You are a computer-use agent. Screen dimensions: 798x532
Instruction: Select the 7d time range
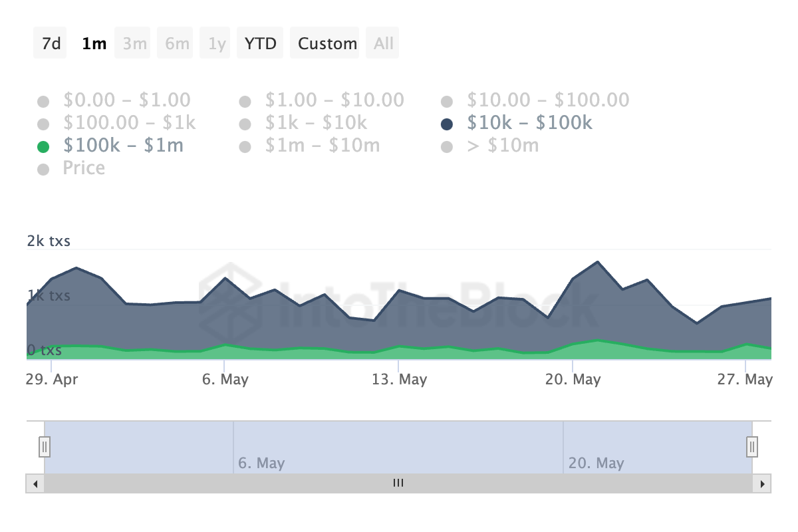[x=51, y=44]
